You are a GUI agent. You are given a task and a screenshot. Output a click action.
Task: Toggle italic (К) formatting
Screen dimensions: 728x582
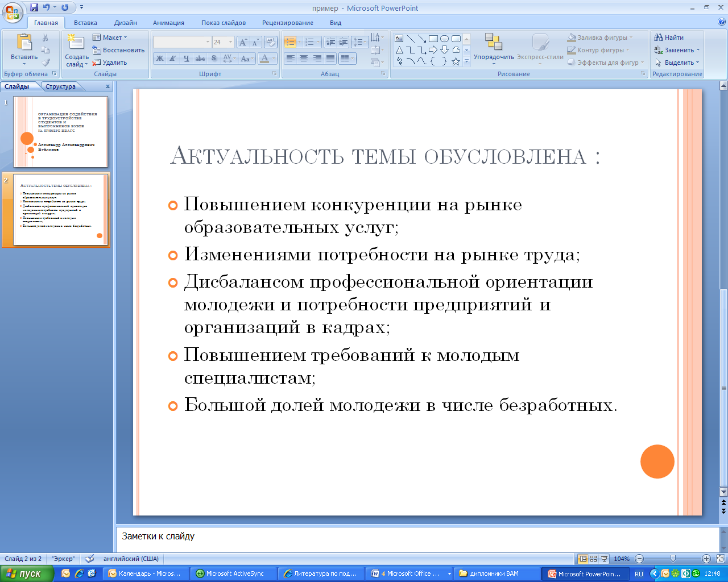(173, 59)
